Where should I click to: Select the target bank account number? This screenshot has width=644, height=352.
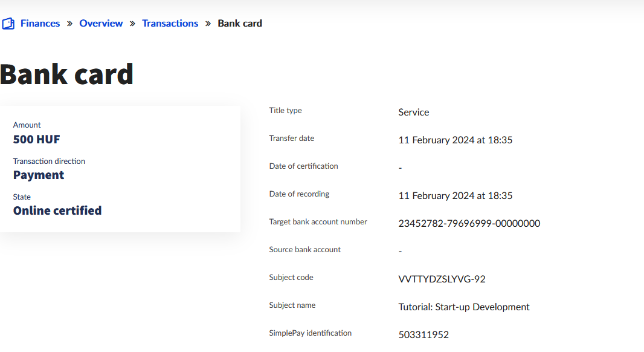(469, 224)
